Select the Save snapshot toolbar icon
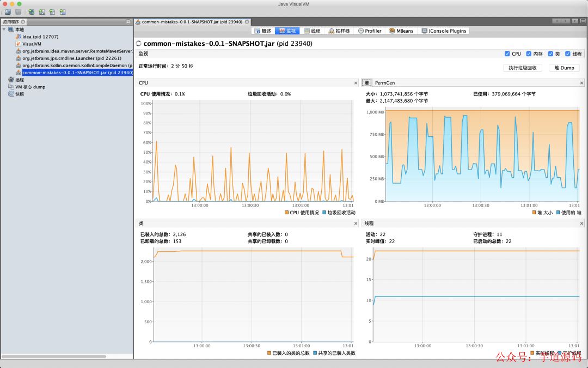 (x=18, y=11)
